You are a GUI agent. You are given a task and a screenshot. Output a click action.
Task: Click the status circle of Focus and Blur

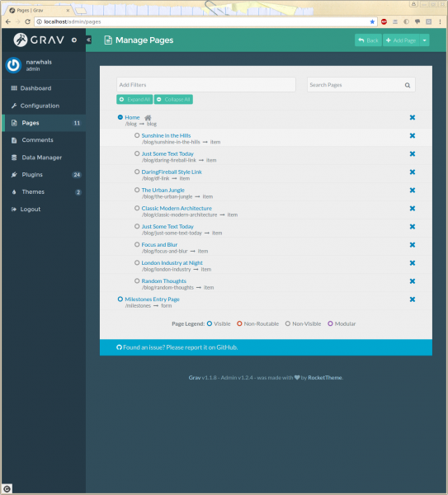pos(137,244)
